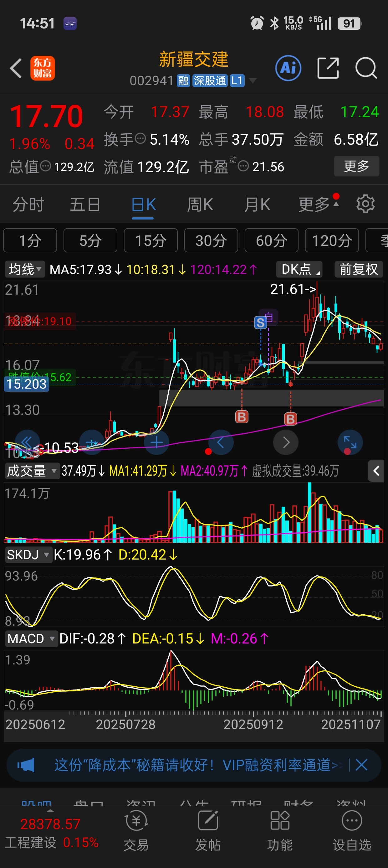Tap 21.61 high price annotation

(294, 289)
